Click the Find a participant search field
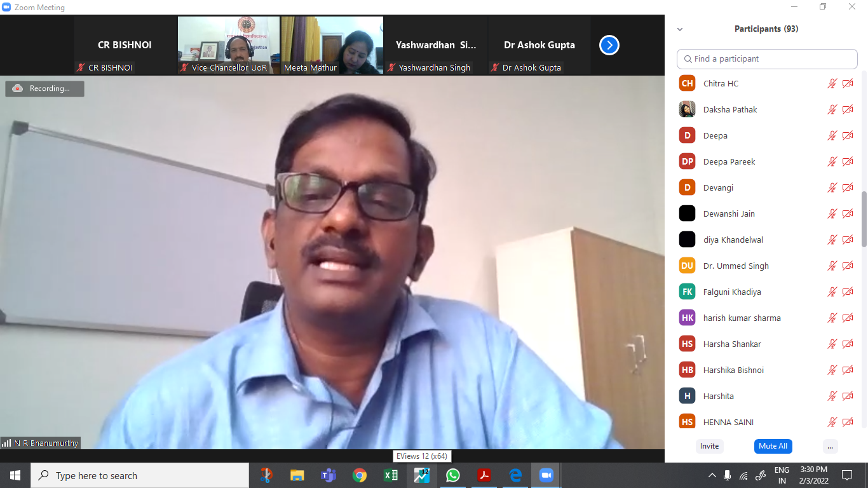This screenshot has height=488, width=868. click(767, 58)
